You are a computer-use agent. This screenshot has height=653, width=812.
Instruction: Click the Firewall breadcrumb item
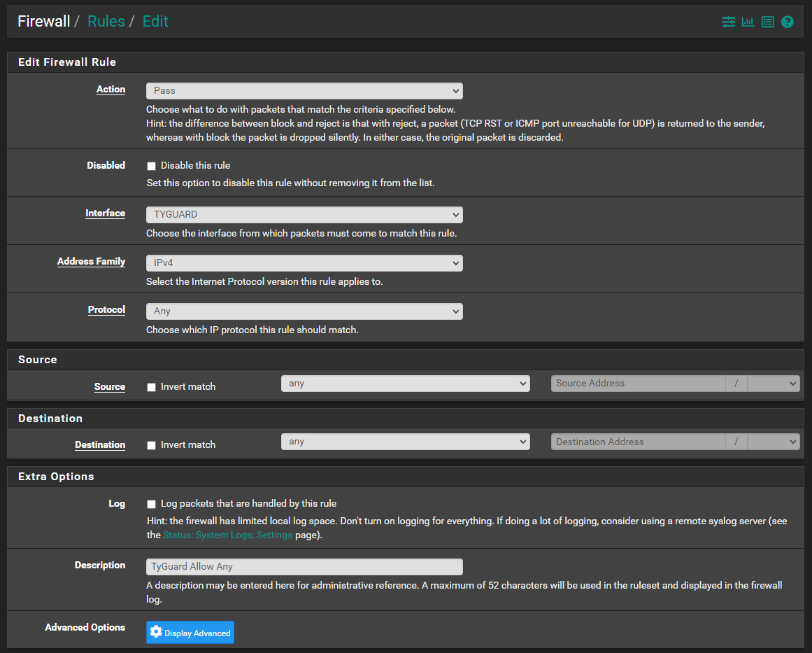coord(43,21)
